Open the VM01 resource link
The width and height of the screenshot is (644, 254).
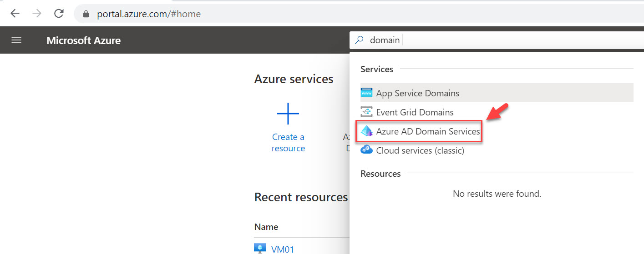283,249
